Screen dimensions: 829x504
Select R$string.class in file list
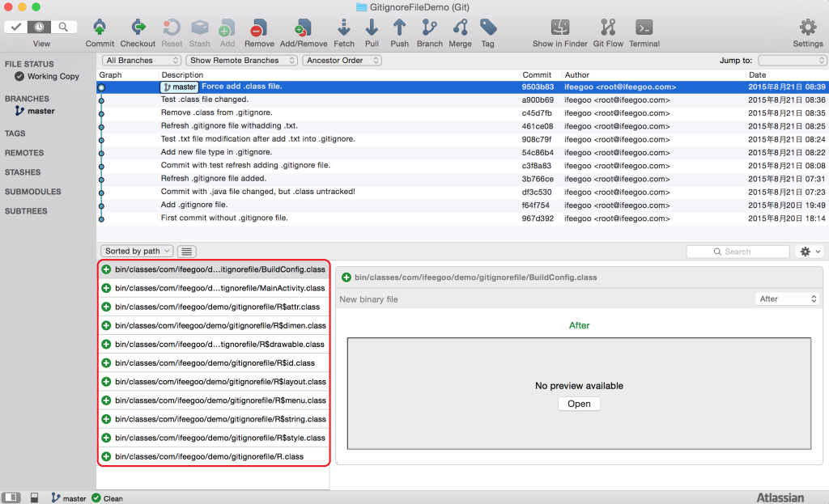[x=214, y=419]
